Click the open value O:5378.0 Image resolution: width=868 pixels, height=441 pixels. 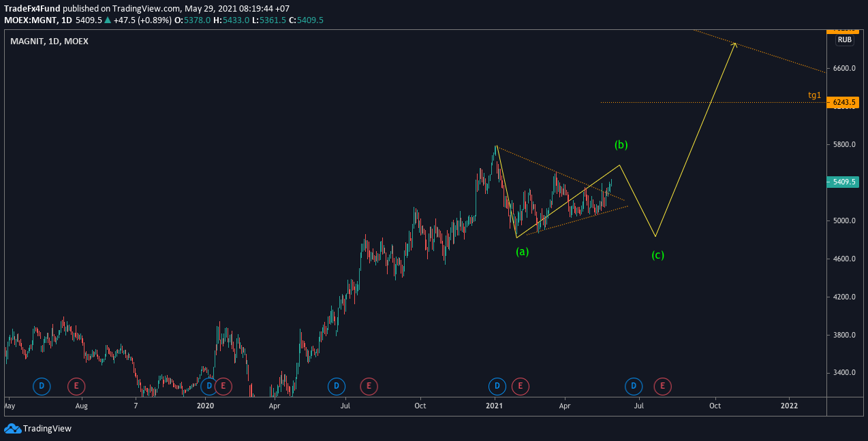point(193,20)
